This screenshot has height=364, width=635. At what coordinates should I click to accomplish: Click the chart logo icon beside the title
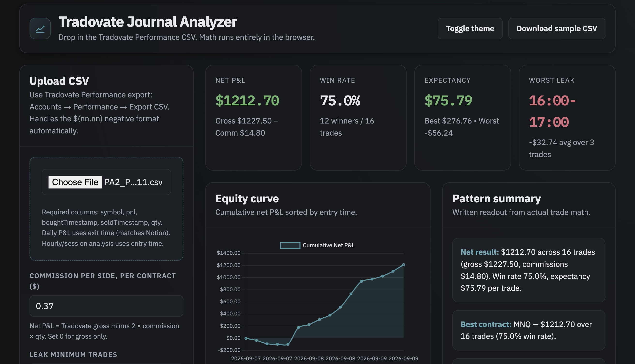point(40,29)
